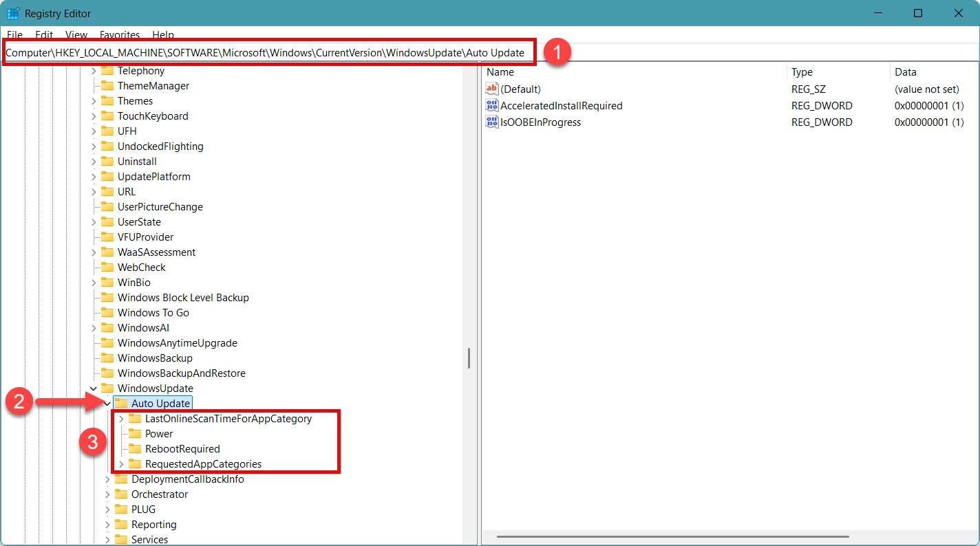Click the key tree vertical scrollbar thumb
Screen dimensions: 980x546
coord(469,358)
